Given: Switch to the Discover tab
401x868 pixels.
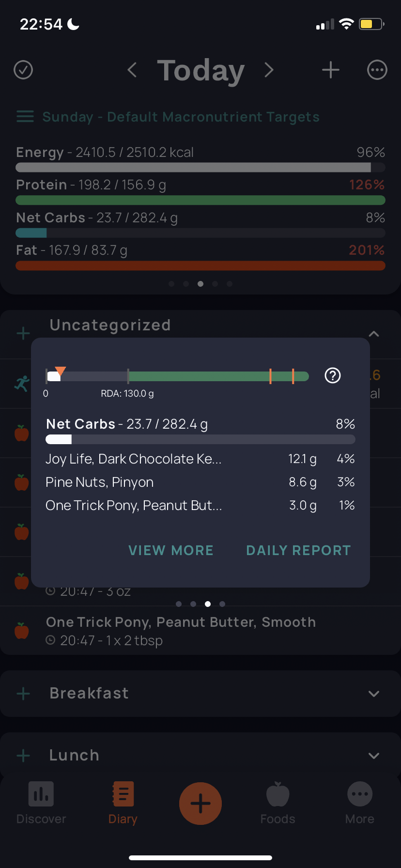Looking at the screenshot, I should [41, 804].
